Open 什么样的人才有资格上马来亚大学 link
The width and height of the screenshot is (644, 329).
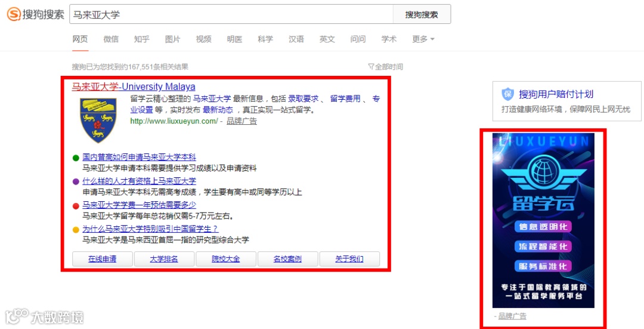coord(139,181)
